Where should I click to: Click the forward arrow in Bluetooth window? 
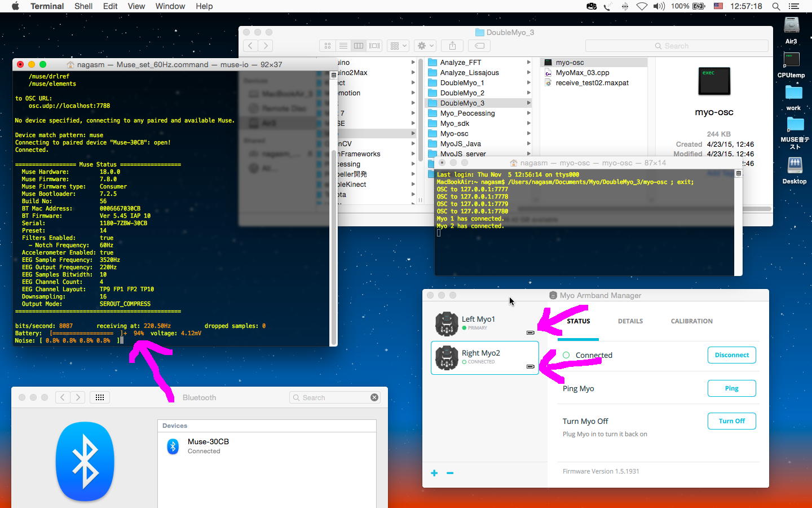pyautogui.click(x=78, y=397)
